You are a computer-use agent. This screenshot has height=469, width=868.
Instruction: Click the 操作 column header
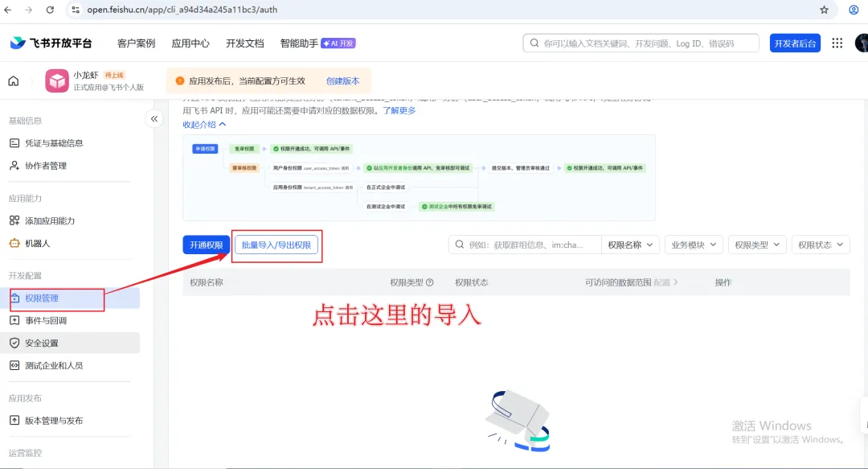(x=723, y=282)
